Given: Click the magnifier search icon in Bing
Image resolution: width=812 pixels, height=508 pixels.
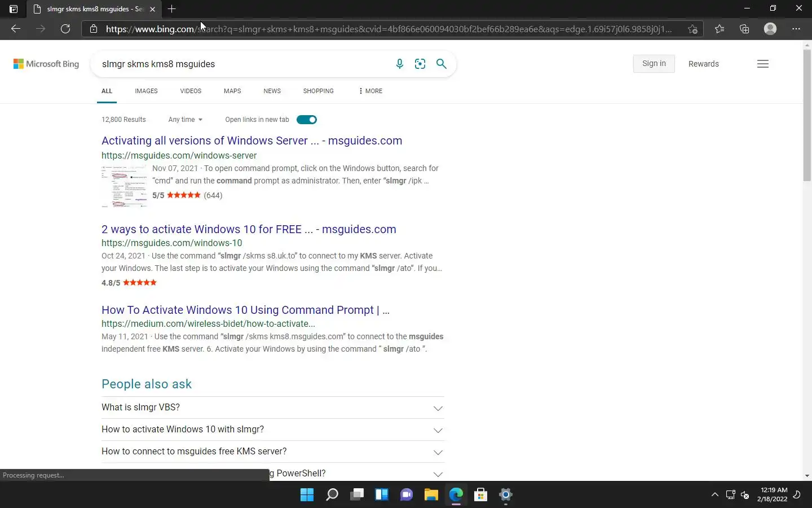Looking at the screenshot, I should (442, 64).
